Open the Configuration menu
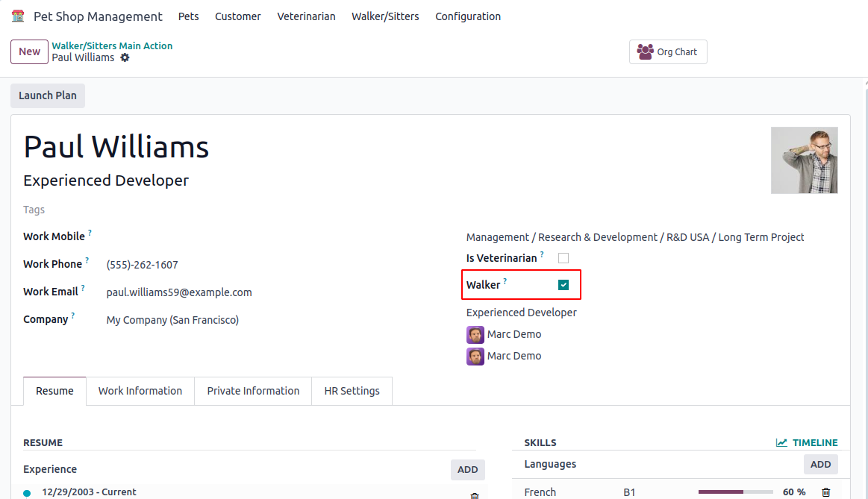This screenshot has height=499, width=868. click(468, 16)
